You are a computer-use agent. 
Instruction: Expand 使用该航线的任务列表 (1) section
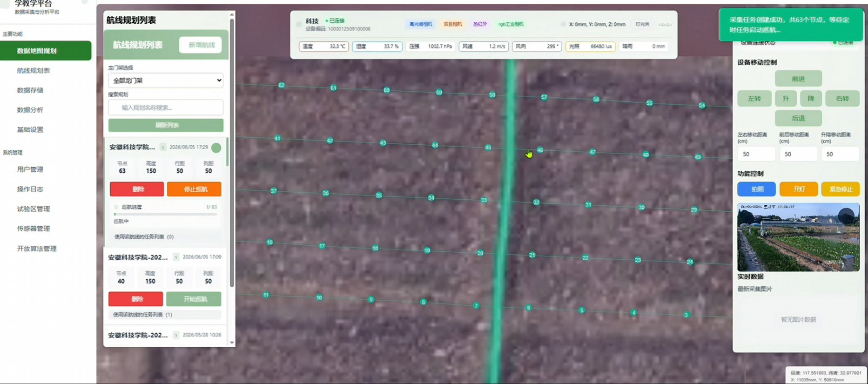click(x=165, y=315)
